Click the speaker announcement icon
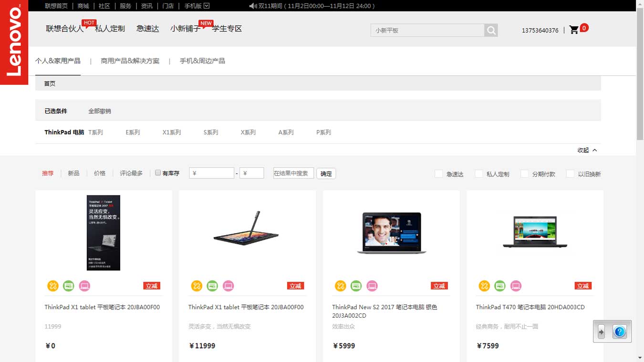The width and height of the screenshot is (644, 362). pos(253,6)
